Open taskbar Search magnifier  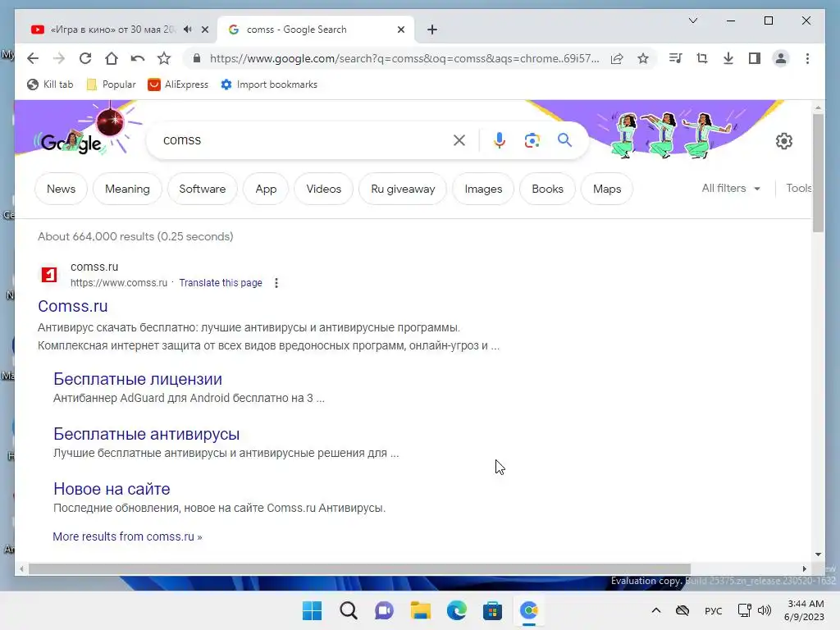click(x=348, y=610)
